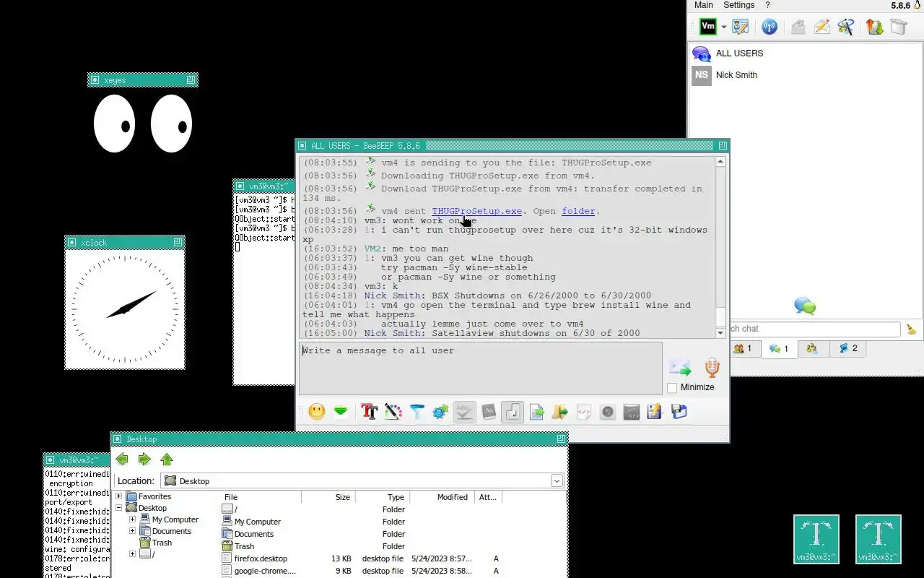
Task: Expand the / root tree node
Action: [132, 554]
